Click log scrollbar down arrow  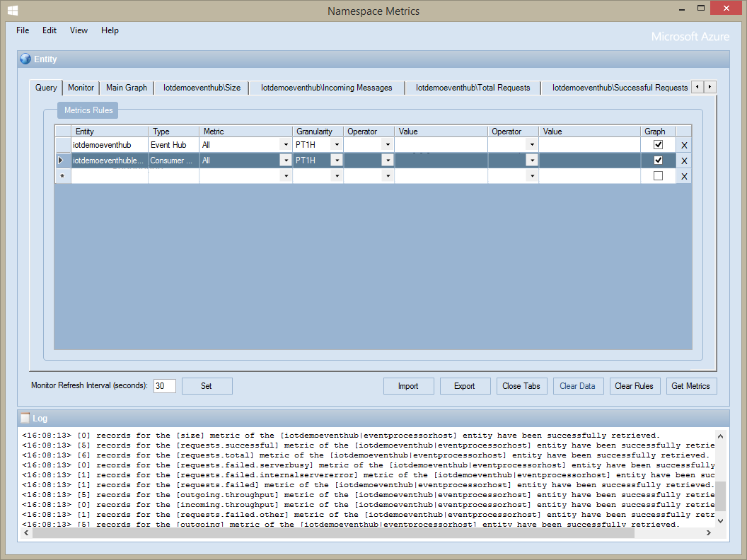tap(720, 520)
